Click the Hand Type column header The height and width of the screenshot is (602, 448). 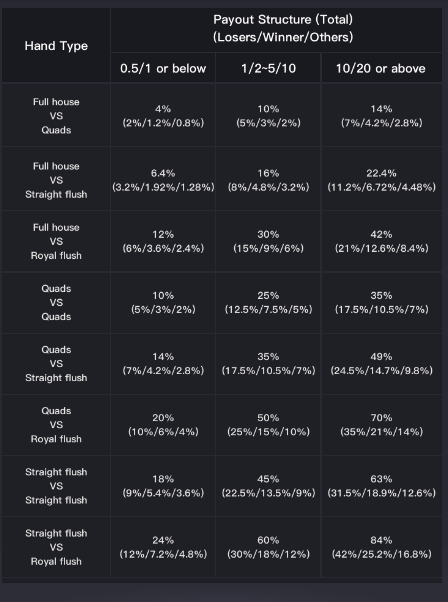click(56, 46)
